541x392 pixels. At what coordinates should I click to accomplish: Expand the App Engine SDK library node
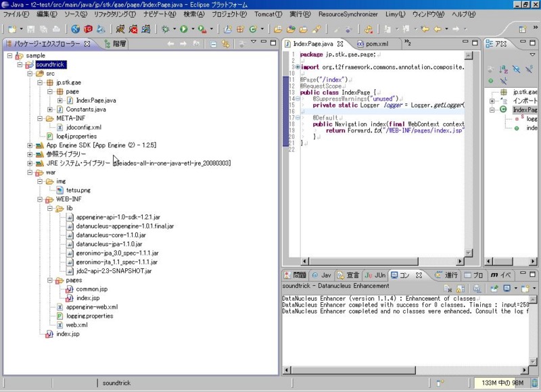(x=30, y=145)
